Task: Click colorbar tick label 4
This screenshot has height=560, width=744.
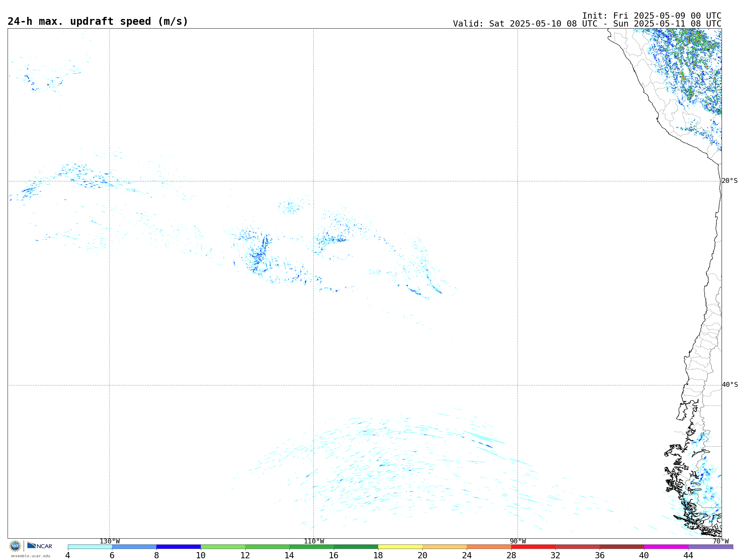Action: (x=68, y=556)
